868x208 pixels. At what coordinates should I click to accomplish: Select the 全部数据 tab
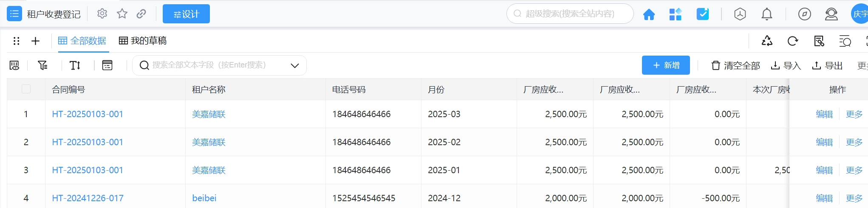pos(82,41)
